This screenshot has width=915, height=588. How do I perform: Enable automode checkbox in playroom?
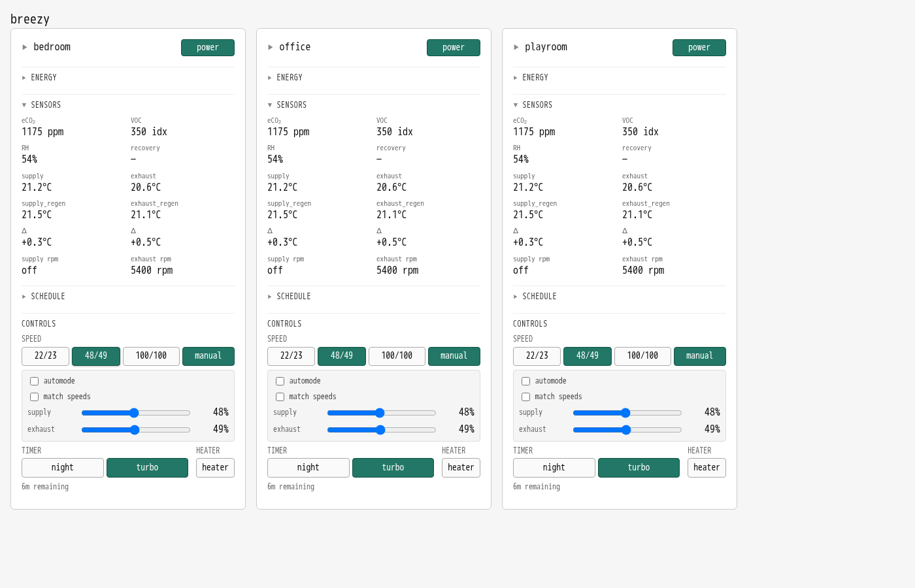pos(525,381)
